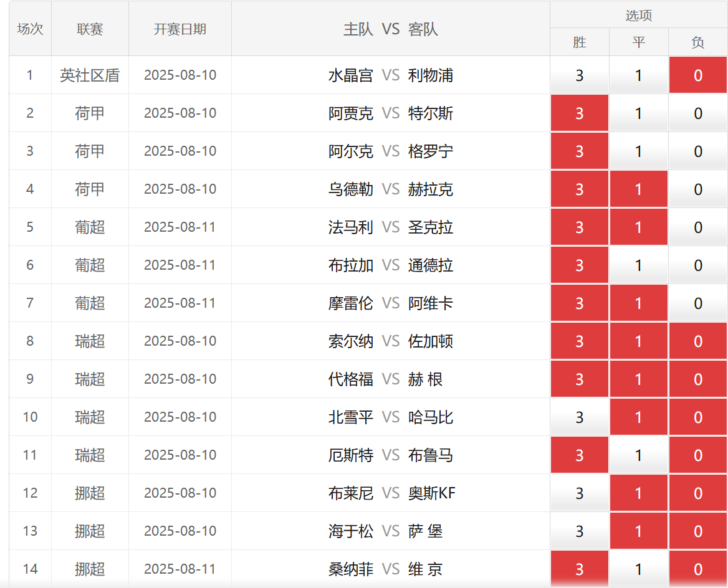
Task: Click the 选项 header cell
Action: coord(638,15)
